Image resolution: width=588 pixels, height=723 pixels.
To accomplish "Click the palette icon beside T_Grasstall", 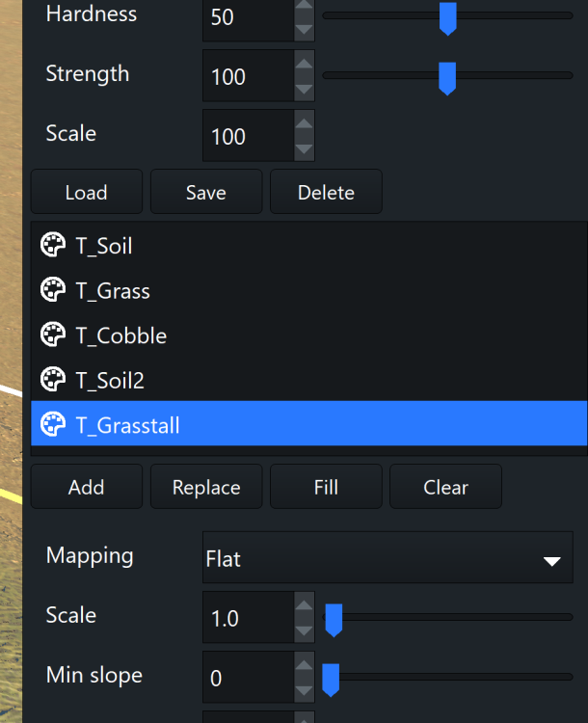I will [52, 424].
